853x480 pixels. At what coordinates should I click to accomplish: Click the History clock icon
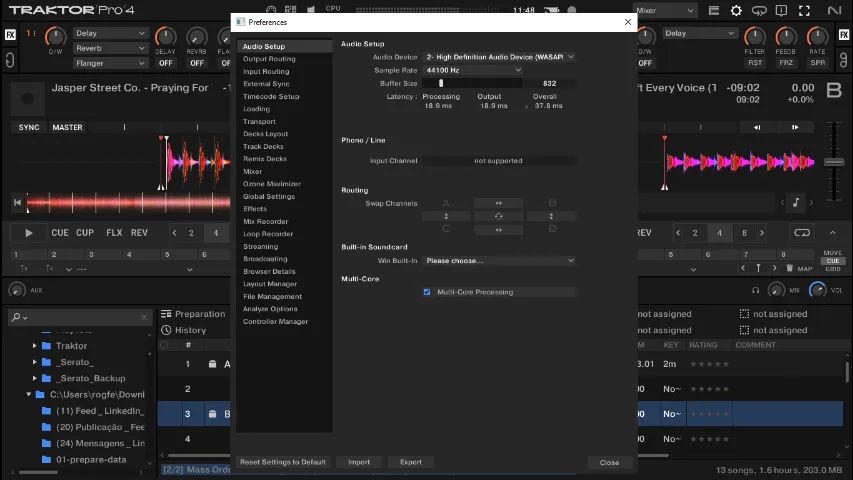pos(166,330)
